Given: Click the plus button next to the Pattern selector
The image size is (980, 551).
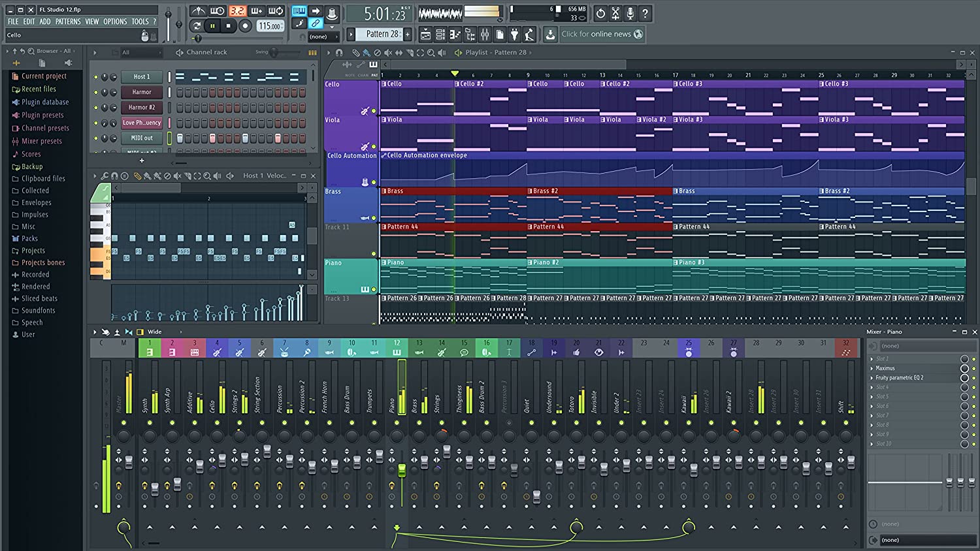Looking at the screenshot, I should tap(406, 34).
